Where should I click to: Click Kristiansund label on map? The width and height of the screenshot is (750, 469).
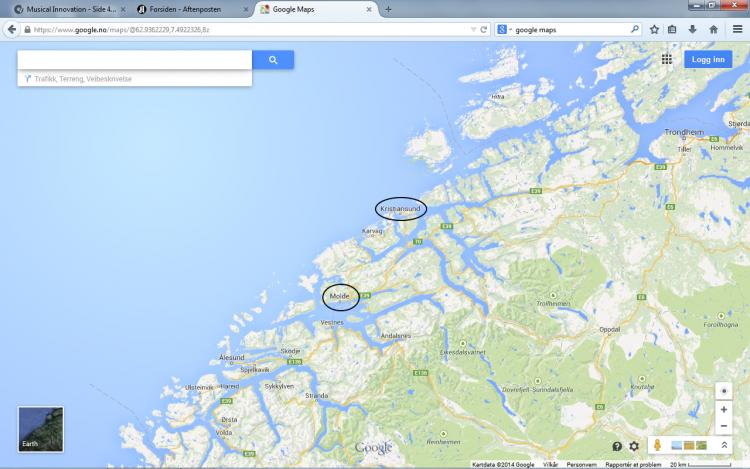pyautogui.click(x=400, y=209)
